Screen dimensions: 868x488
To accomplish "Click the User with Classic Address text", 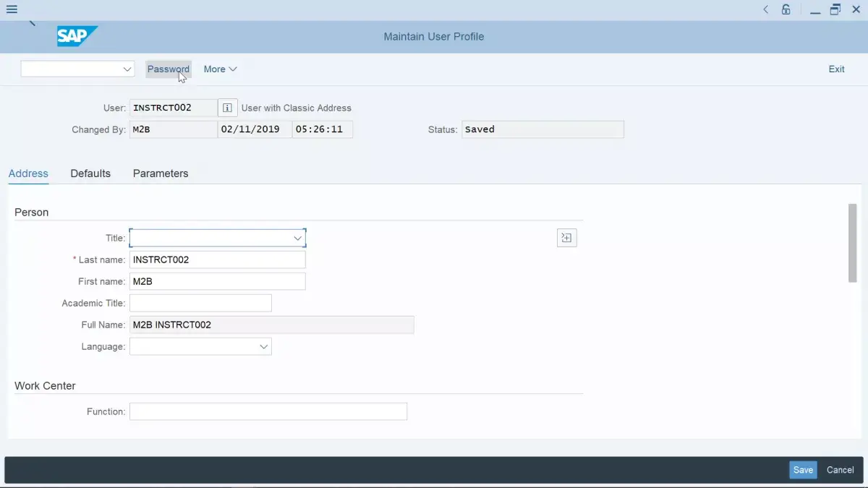I will tap(297, 108).
